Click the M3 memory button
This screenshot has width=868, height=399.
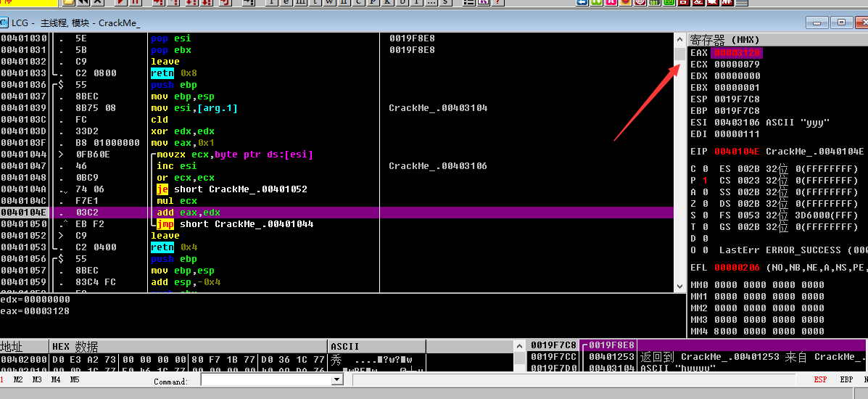(38, 379)
